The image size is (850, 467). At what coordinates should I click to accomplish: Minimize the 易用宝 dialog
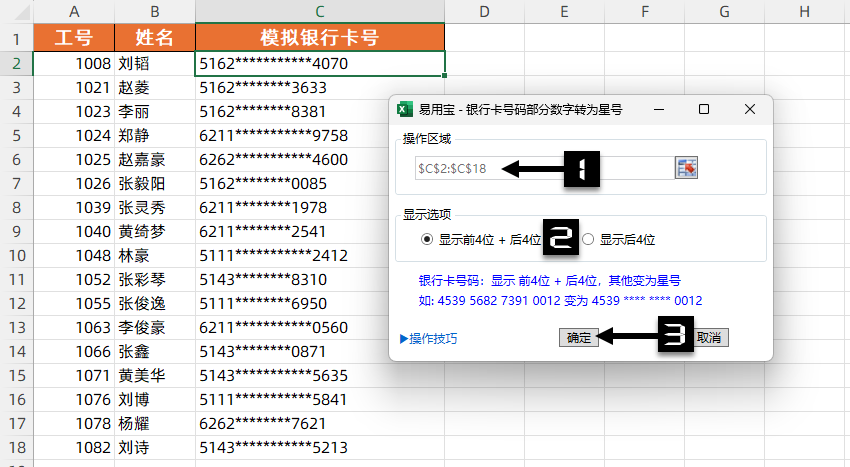(x=659, y=110)
